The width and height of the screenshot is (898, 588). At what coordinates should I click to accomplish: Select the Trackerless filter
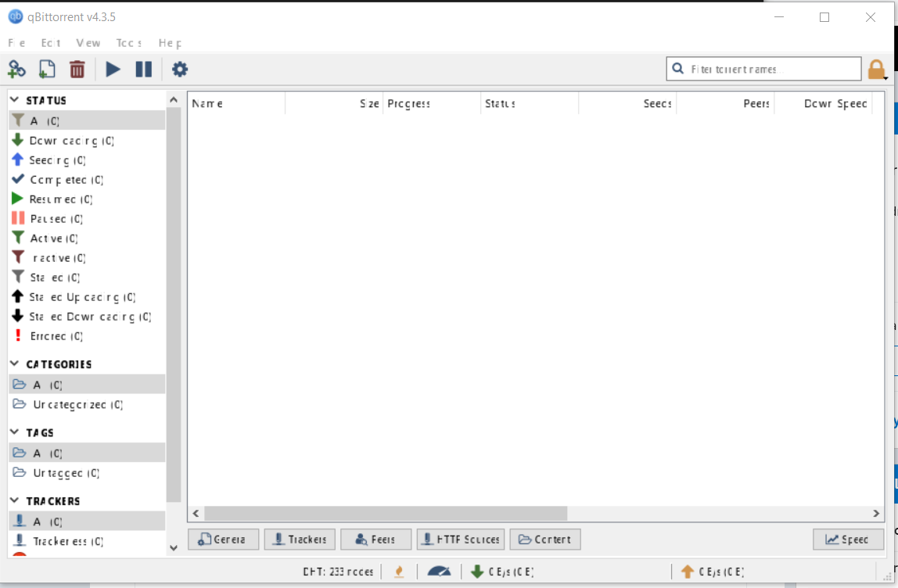[x=87, y=540]
